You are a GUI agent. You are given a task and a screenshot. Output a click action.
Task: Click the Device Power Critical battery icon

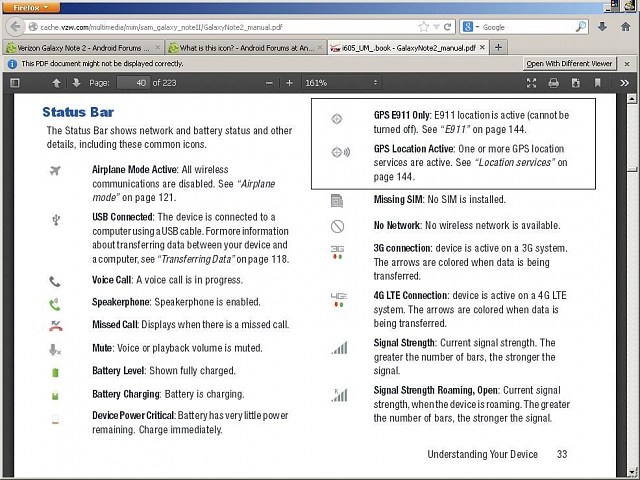pos(56,420)
